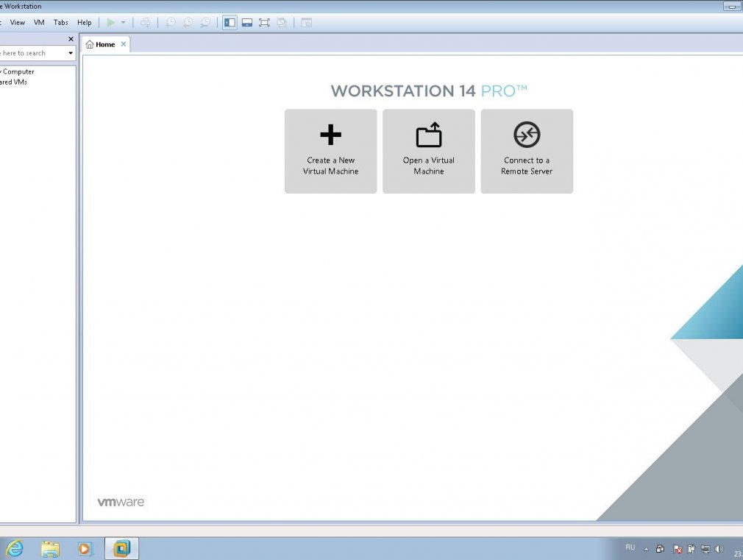
Task: Open the Action Center flag icon
Action: (x=678, y=549)
